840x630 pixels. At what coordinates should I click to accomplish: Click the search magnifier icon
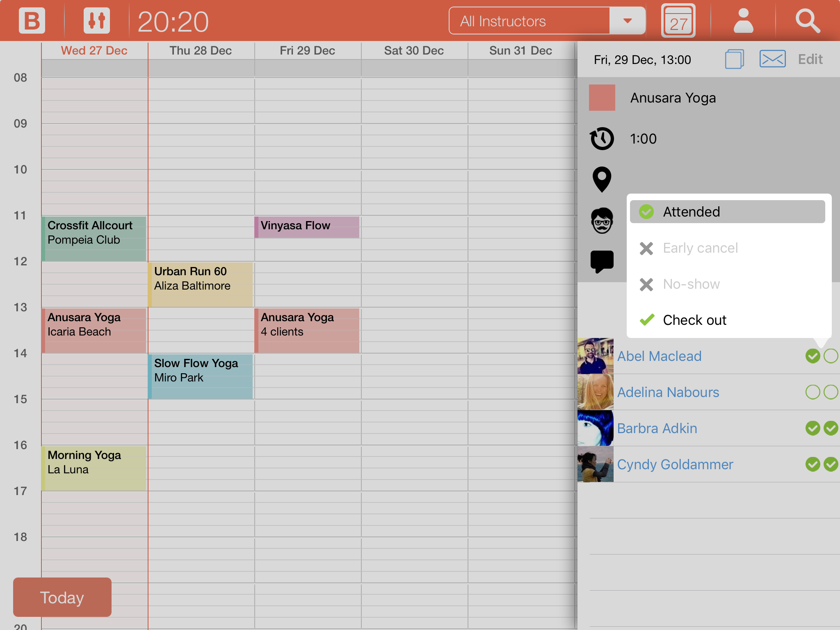click(x=808, y=21)
